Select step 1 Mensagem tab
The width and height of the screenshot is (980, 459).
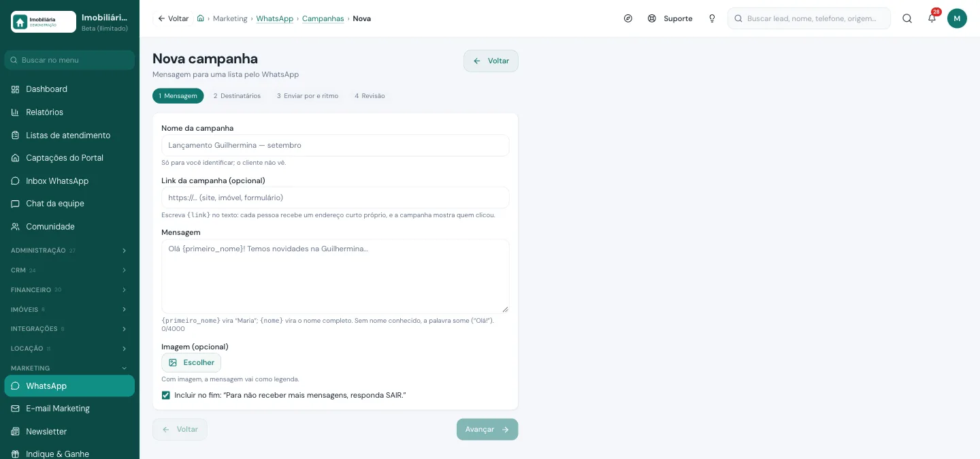click(x=178, y=96)
